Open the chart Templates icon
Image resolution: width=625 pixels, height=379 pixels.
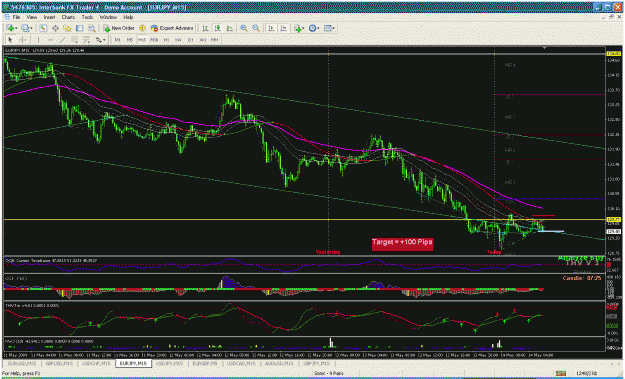point(328,28)
